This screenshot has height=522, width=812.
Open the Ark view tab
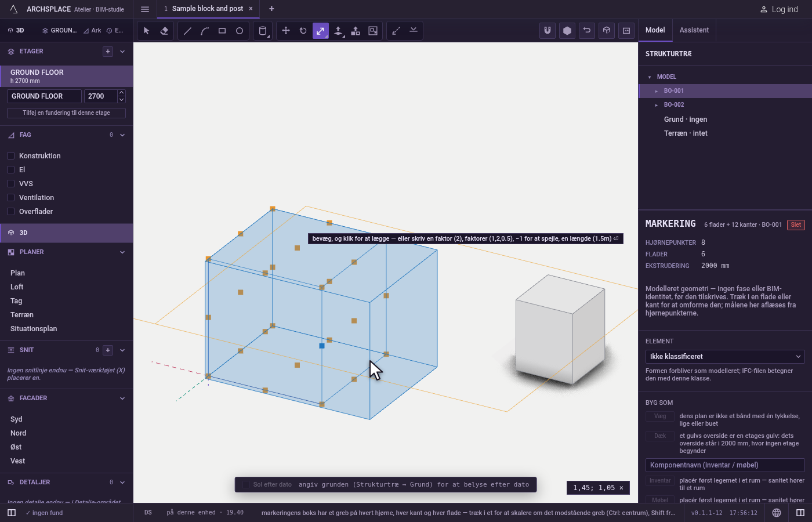click(92, 30)
